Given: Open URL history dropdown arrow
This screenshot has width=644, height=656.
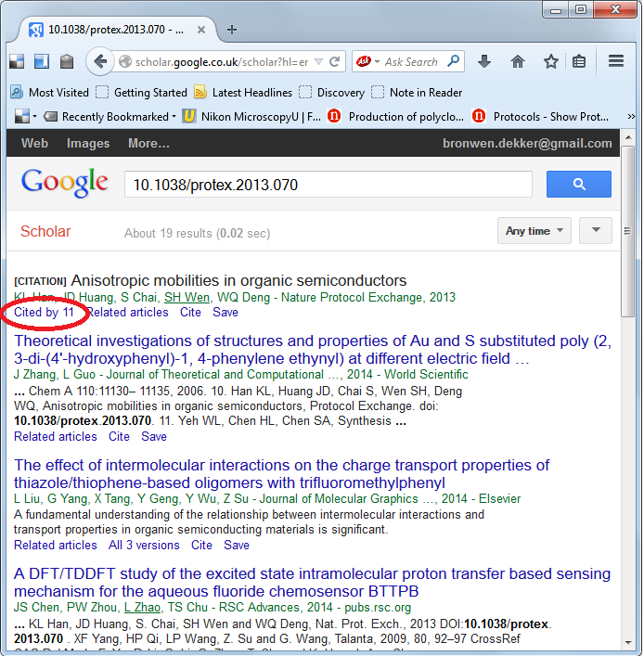Looking at the screenshot, I should (x=318, y=62).
